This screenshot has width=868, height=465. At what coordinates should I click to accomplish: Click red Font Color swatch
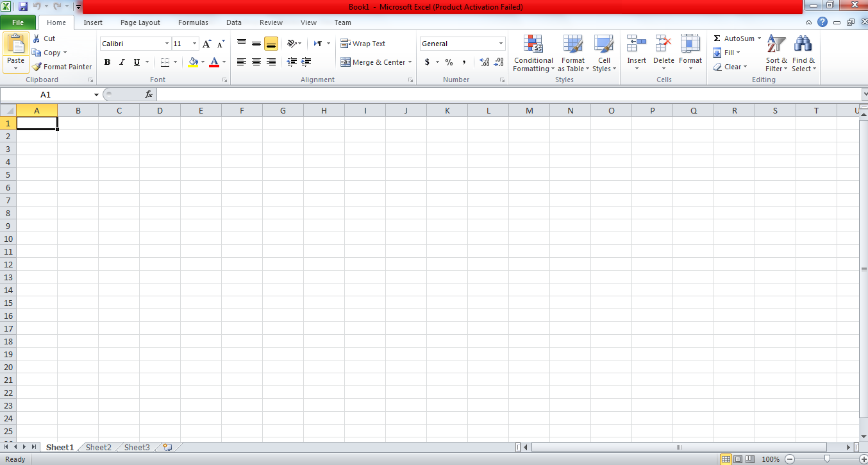(214, 62)
